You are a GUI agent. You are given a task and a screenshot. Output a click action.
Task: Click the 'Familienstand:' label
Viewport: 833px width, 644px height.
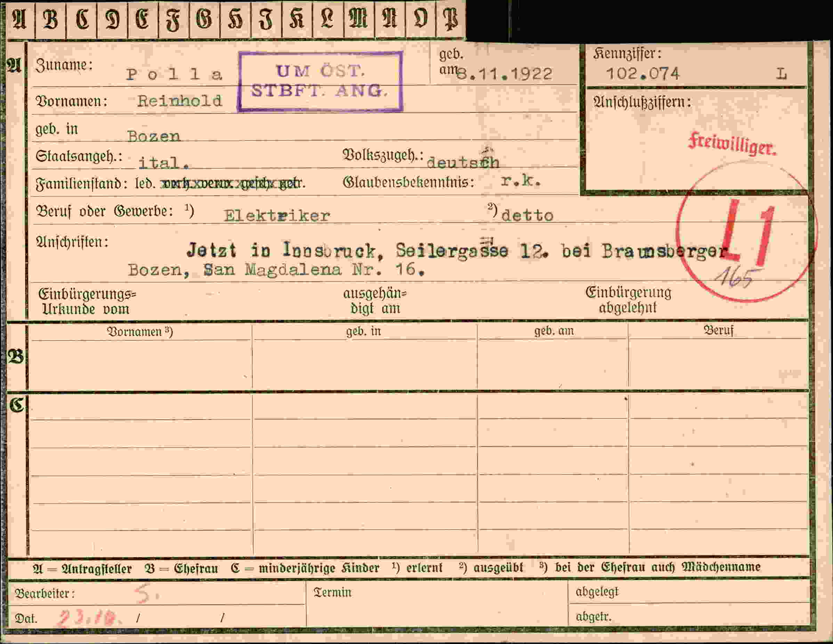click(82, 184)
